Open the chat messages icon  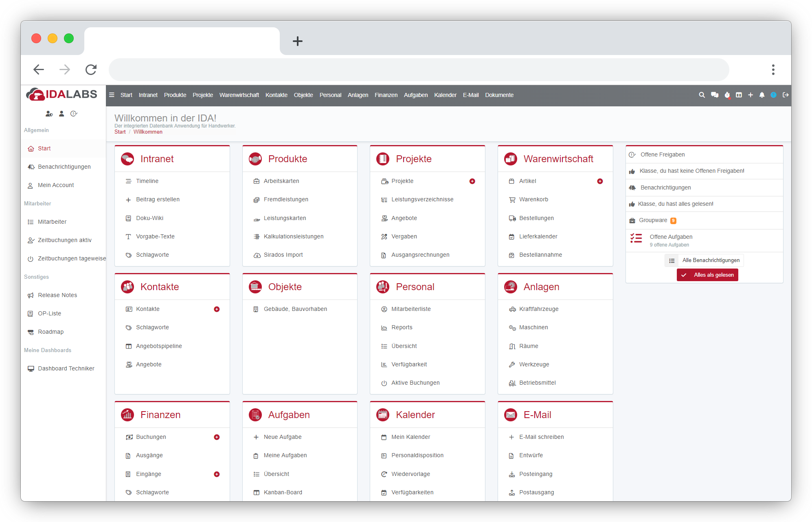coord(715,95)
